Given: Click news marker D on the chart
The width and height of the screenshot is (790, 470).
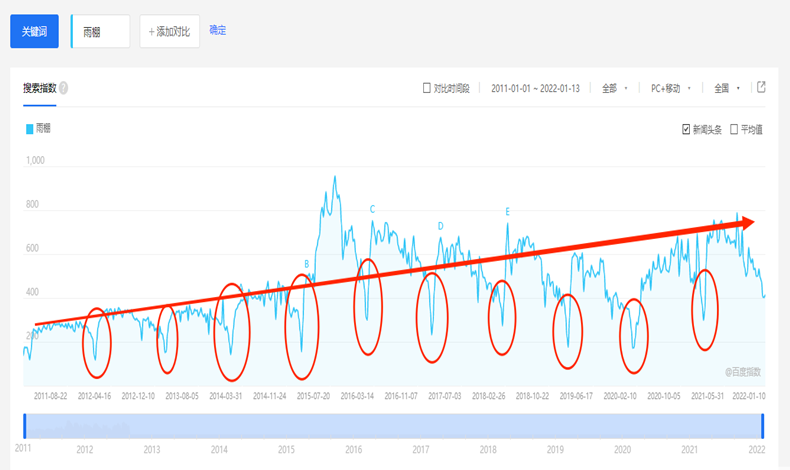Looking at the screenshot, I should click(440, 226).
